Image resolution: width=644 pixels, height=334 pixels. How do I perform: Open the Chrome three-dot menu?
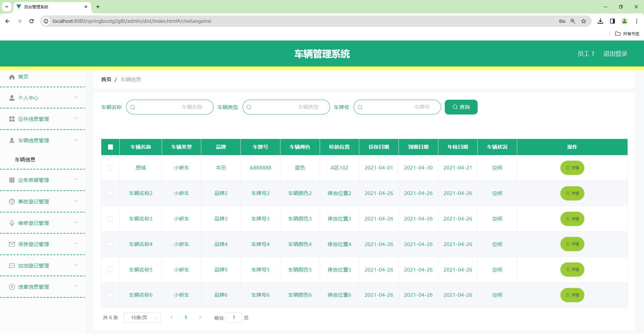pos(637,21)
